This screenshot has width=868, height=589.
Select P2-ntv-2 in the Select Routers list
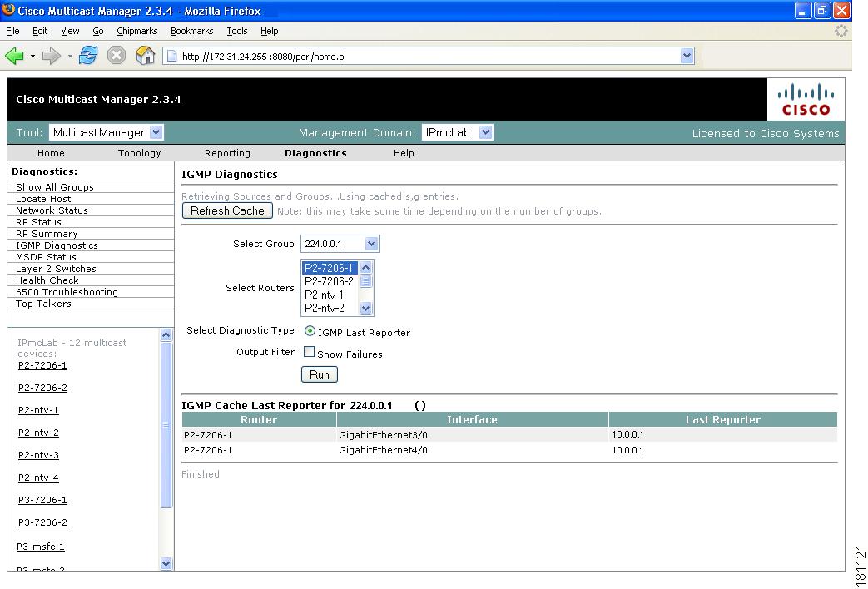(330, 308)
